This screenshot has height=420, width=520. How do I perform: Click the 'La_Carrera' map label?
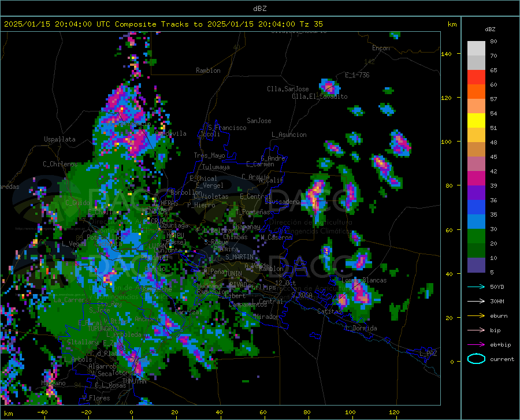(70, 300)
